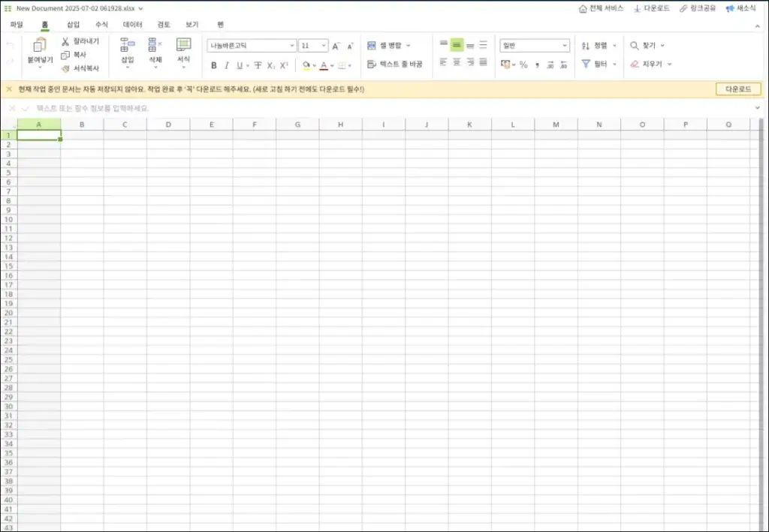Viewport: 769px width, 532px height.
Task: Click the Clear (지우기) eraser icon
Action: pyautogui.click(x=634, y=65)
